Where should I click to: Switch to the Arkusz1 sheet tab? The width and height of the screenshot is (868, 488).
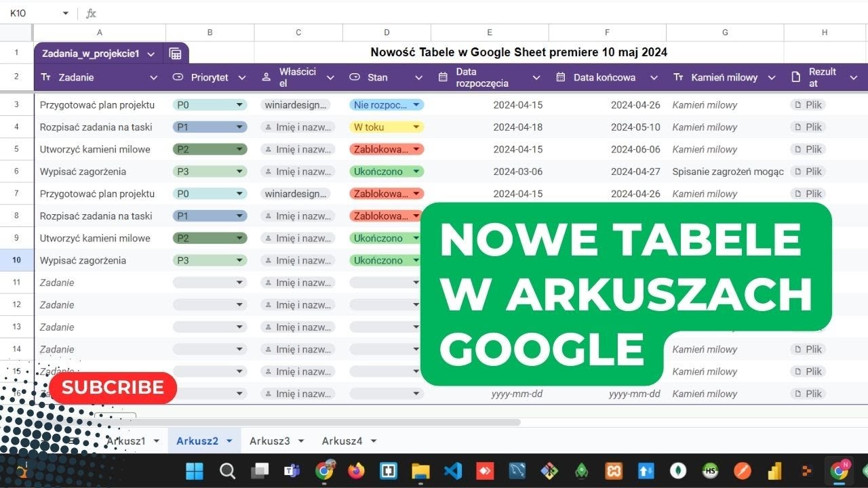[126, 441]
